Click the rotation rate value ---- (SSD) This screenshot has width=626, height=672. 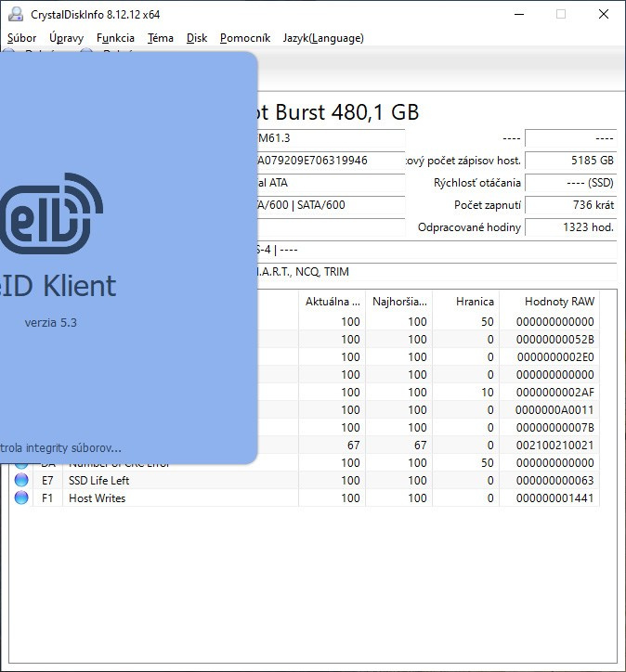570,183
